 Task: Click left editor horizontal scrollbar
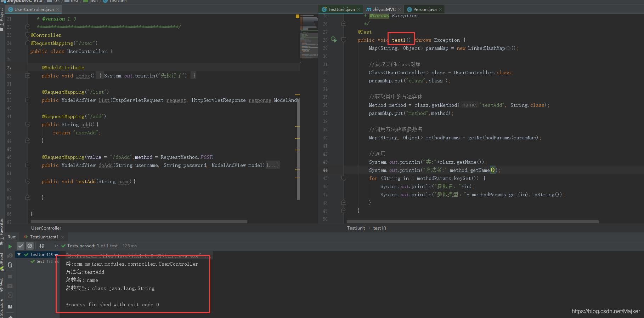139,222
